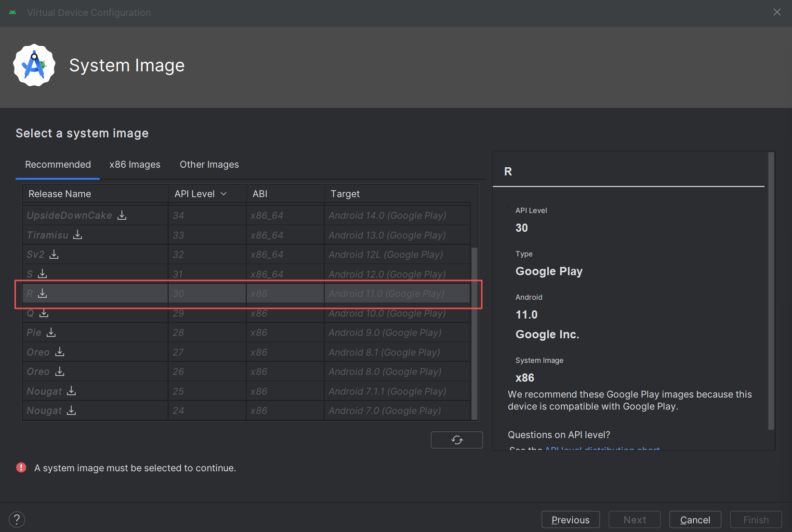
Task: Click the Android Studio logo icon
Action: (34, 66)
